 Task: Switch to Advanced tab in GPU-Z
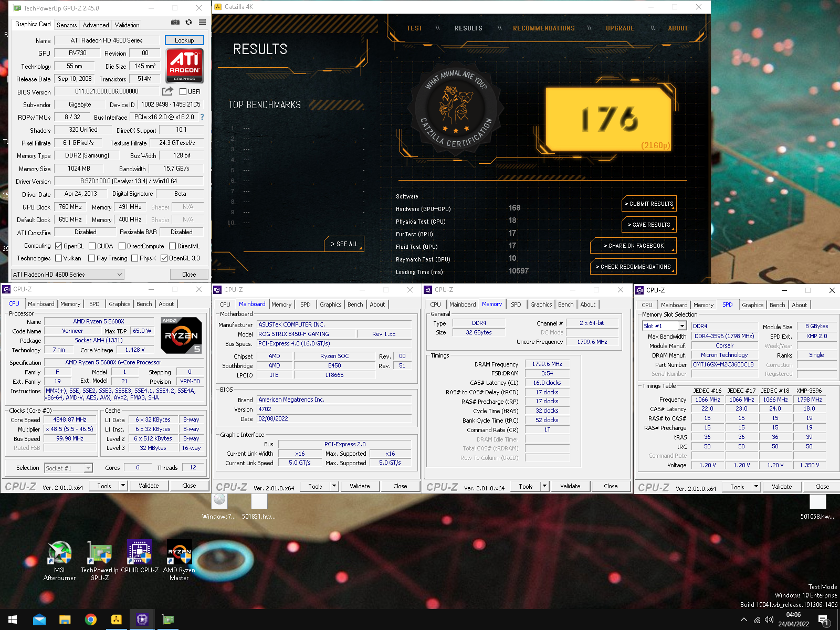96,25
